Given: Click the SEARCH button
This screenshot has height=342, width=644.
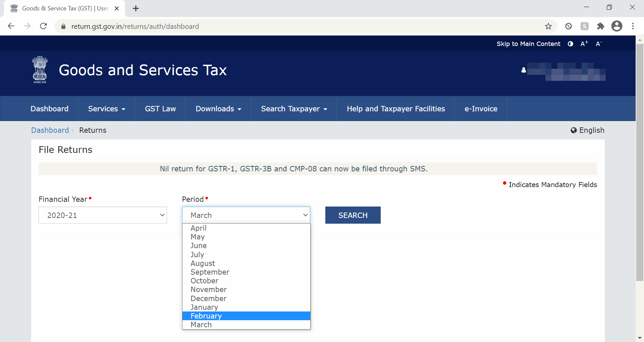Looking at the screenshot, I should point(353,215).
